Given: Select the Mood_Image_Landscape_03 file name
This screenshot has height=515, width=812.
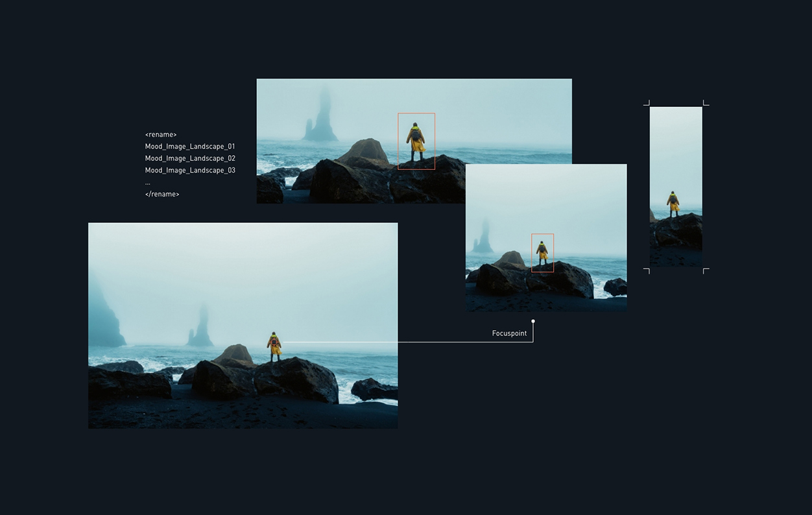Looking at the screenshot, I should (x=190, y=171).
